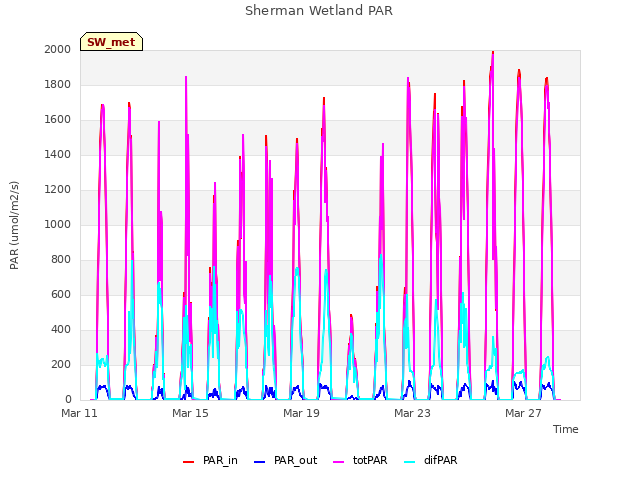This screenshot has width=640, height=480.
Task: Click the 1000 y-axis tick label
Action: click(x=58, y=224)
